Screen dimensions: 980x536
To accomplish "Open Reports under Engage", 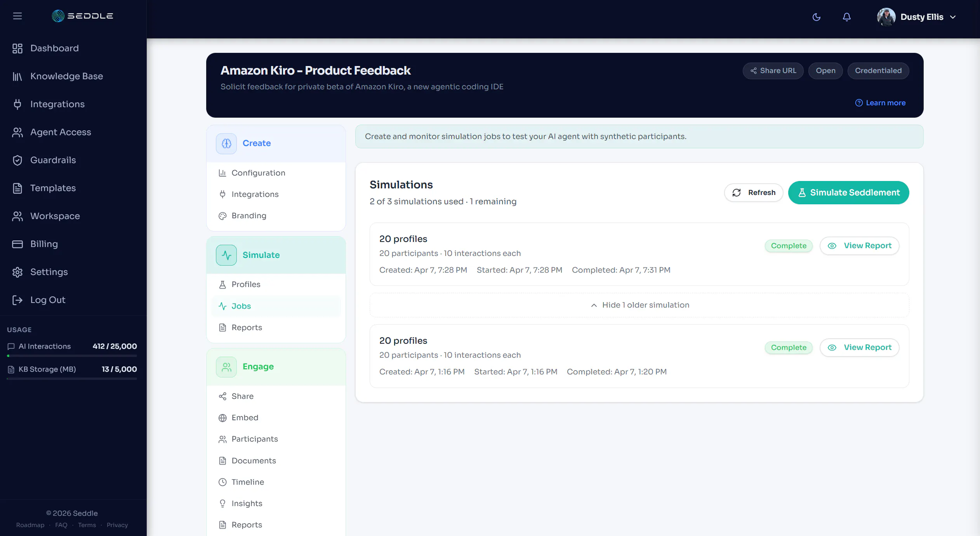I will coord(276,525).
